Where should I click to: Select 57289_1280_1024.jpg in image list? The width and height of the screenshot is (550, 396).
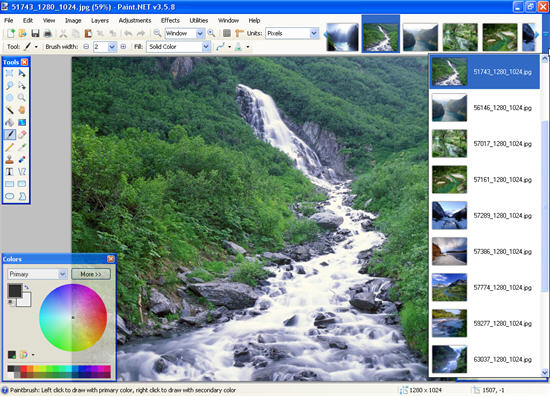(x=484, y=215)
